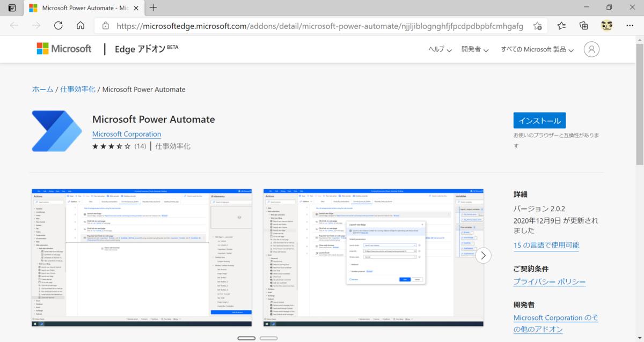Click the (14) review count

(140, 146)
